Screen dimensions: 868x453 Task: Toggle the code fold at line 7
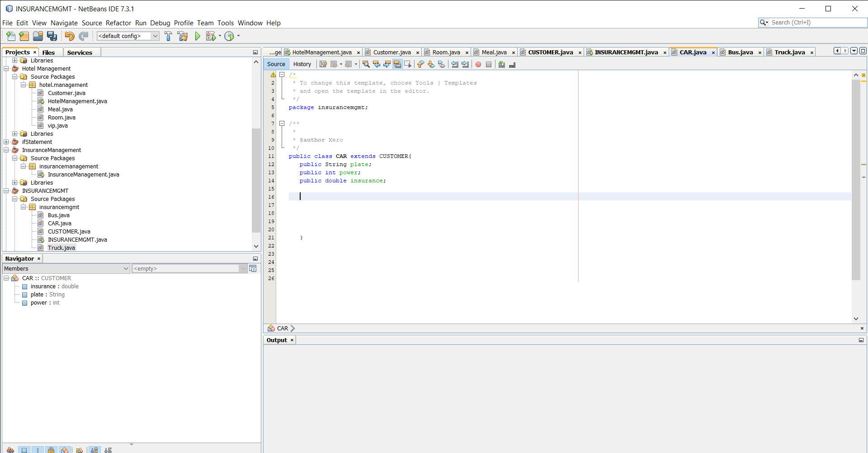point(282,123)
